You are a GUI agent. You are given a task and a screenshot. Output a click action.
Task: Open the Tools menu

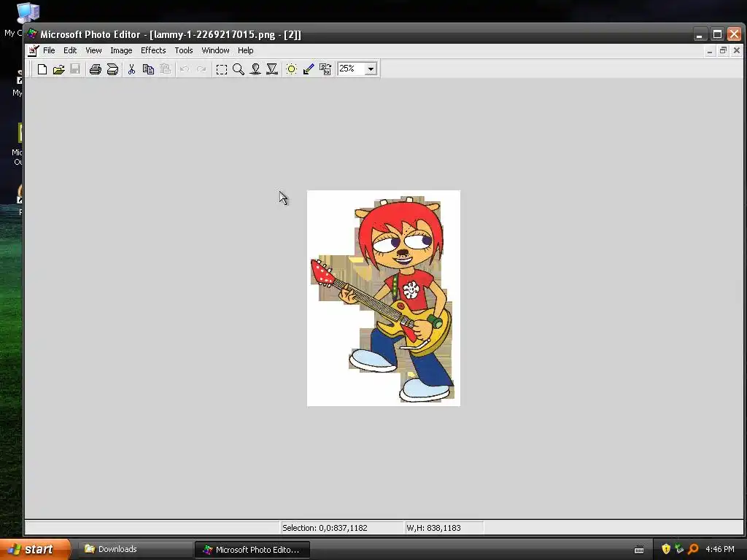click(183, 50)
